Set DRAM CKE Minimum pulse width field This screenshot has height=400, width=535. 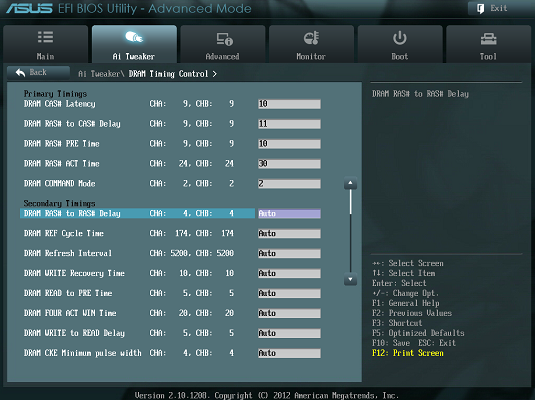point(289,353)
